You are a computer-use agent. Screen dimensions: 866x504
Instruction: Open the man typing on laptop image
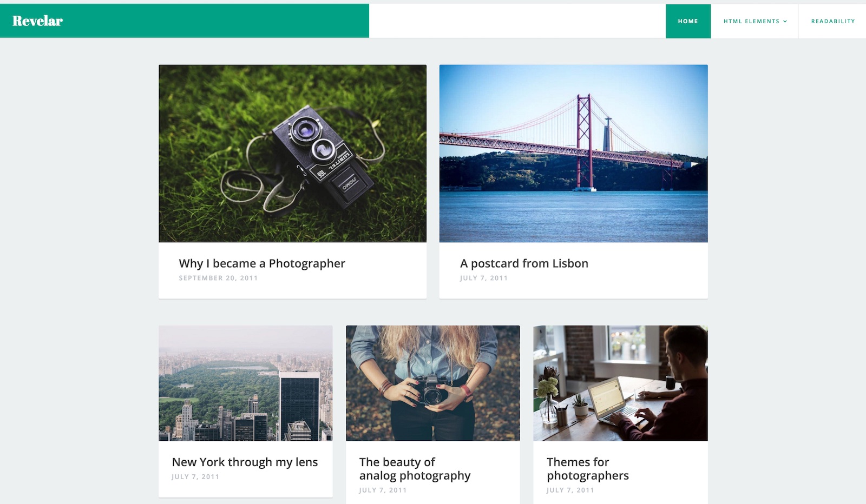[620, 383]
